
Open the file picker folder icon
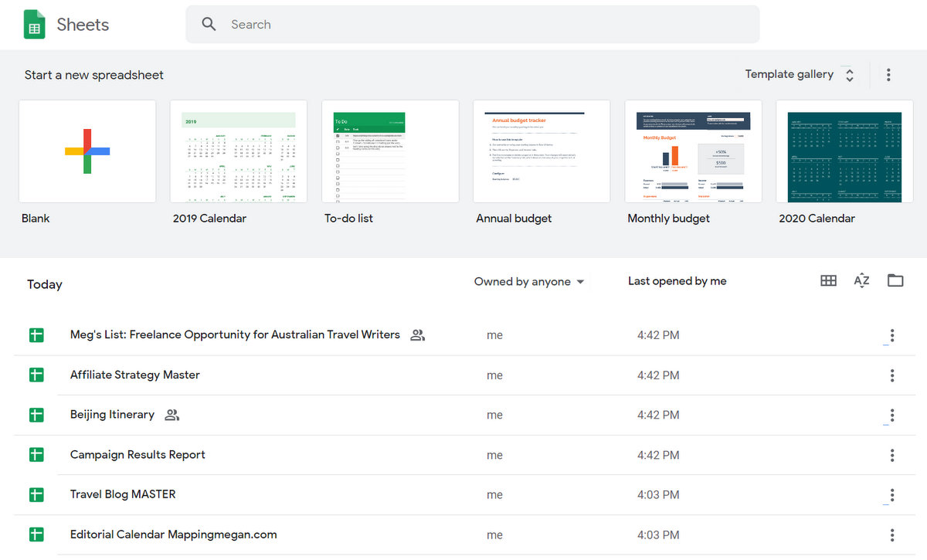coord(895,281)
